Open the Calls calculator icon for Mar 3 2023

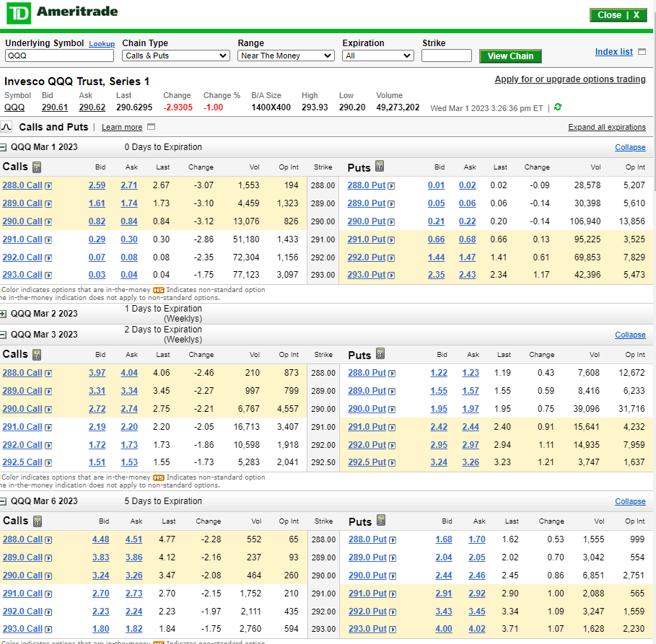coord(37,355)
